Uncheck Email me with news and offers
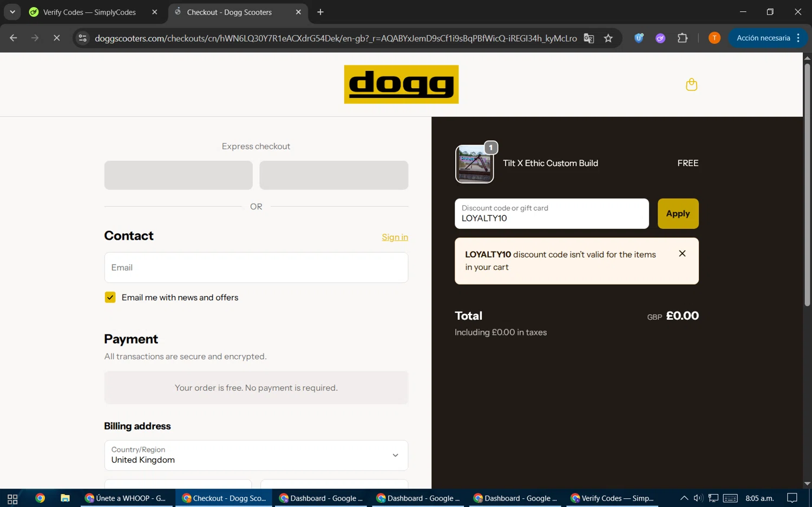812x507 pixels. (110, 297)
